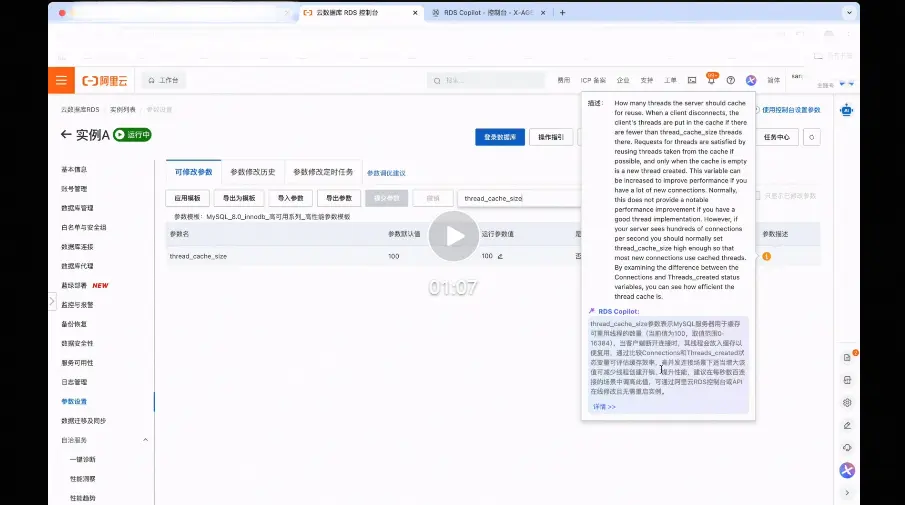Click the refresh button beside 任务中心

point(811,137)
